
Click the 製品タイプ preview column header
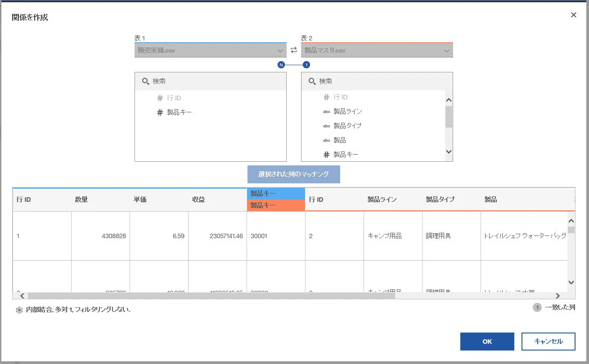451,200
